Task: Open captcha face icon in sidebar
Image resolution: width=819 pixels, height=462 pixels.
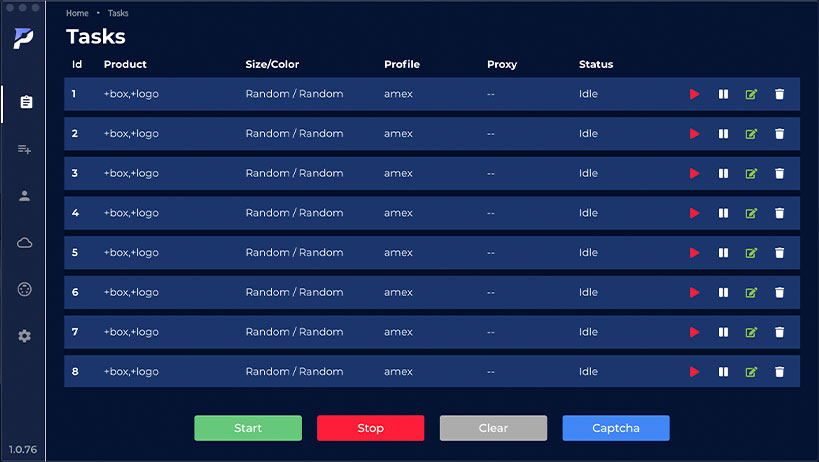Action: [x=25, y=289]
